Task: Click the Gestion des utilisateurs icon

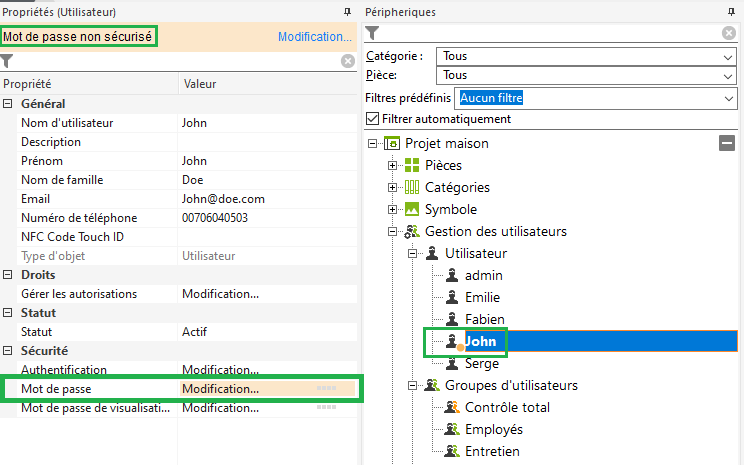Action: [x=412, y=232]
